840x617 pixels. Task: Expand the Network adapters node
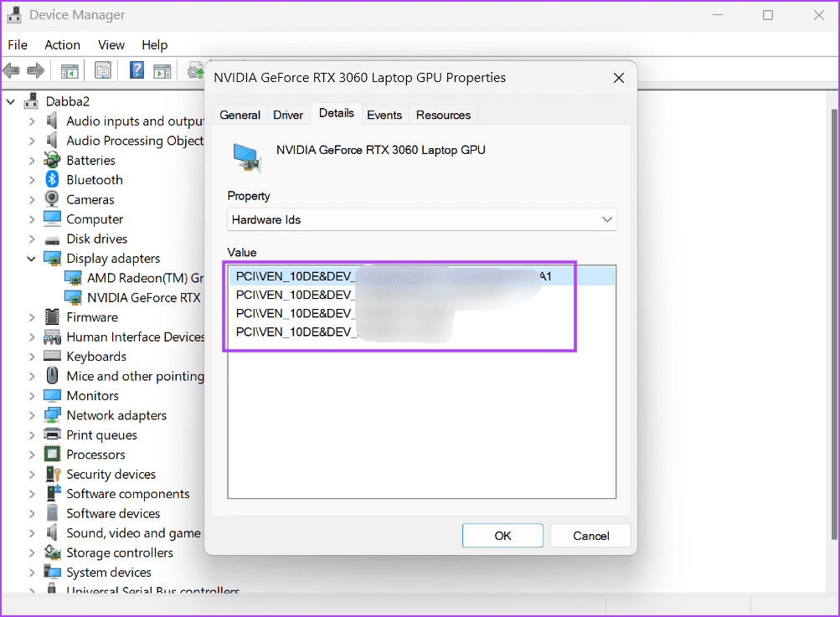32,414
